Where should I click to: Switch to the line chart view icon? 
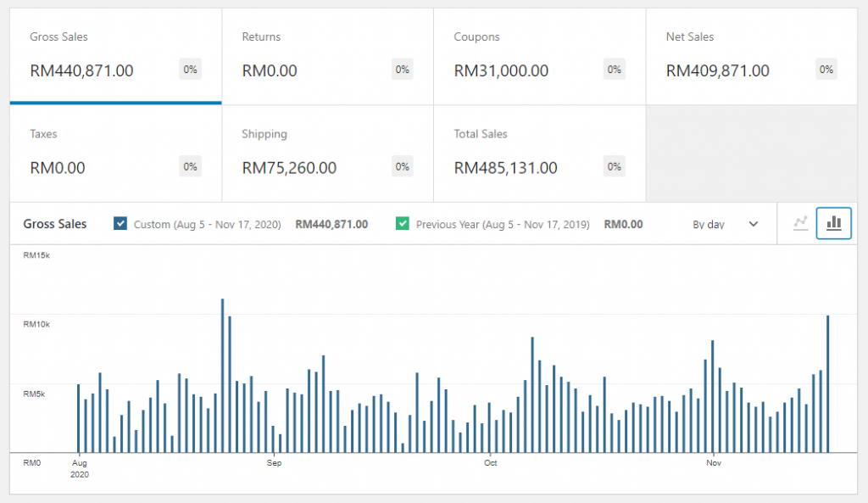coord(800,223)
